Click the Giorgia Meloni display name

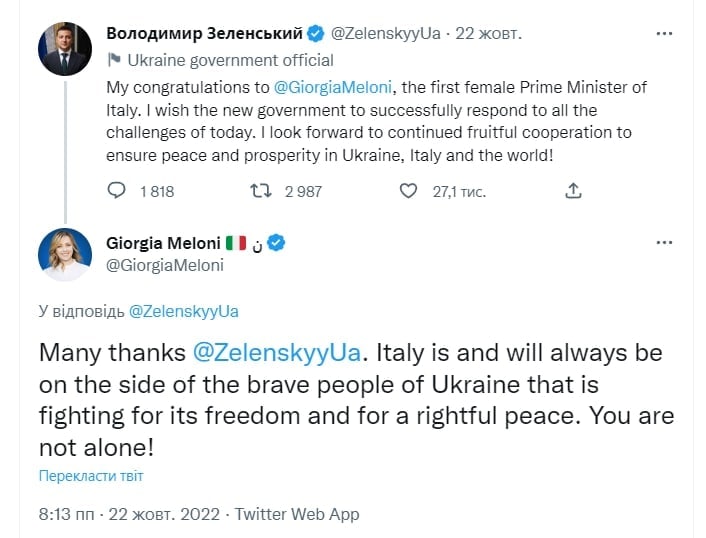(x=160, y=243)
